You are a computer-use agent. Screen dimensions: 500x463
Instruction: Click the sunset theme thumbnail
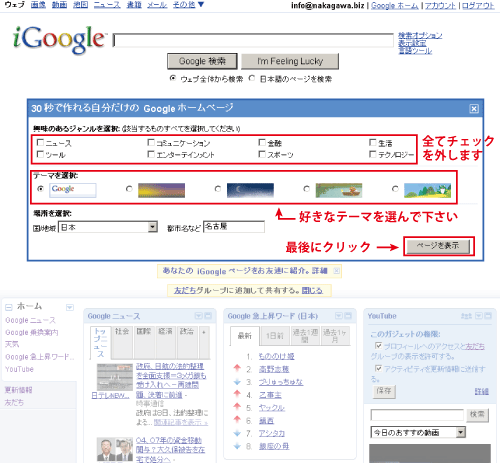161,190
